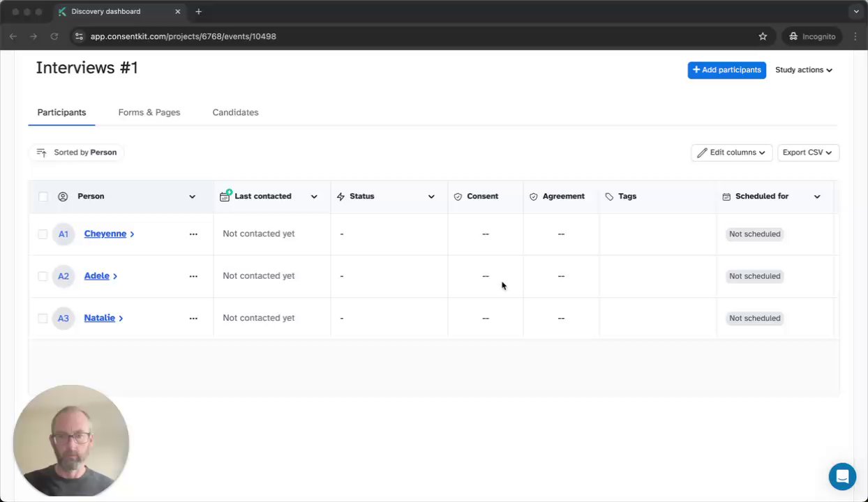The image size is (868, 502).
Task: Click the A1 avatar badge for Cheyenne
Action: (63, 234)
